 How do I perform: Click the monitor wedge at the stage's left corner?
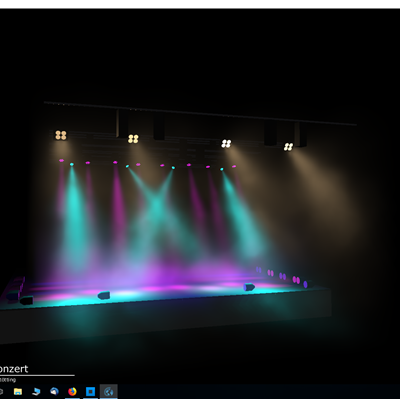26,300
